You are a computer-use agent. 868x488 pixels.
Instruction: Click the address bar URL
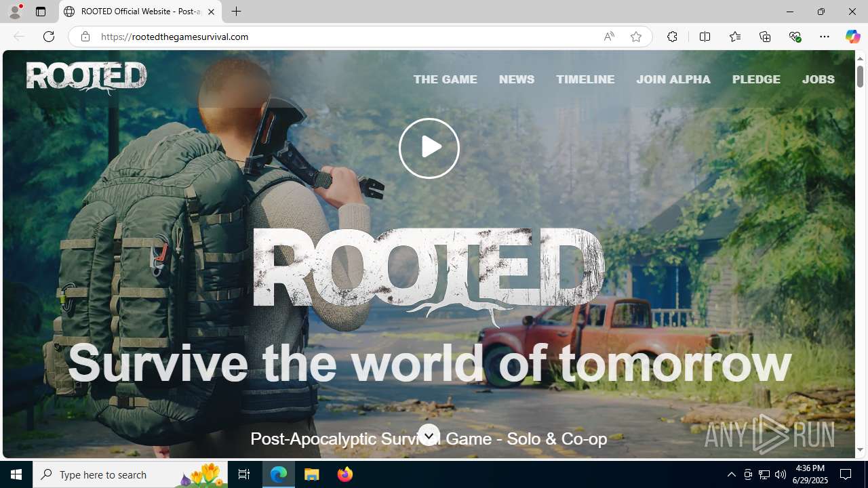175,37
